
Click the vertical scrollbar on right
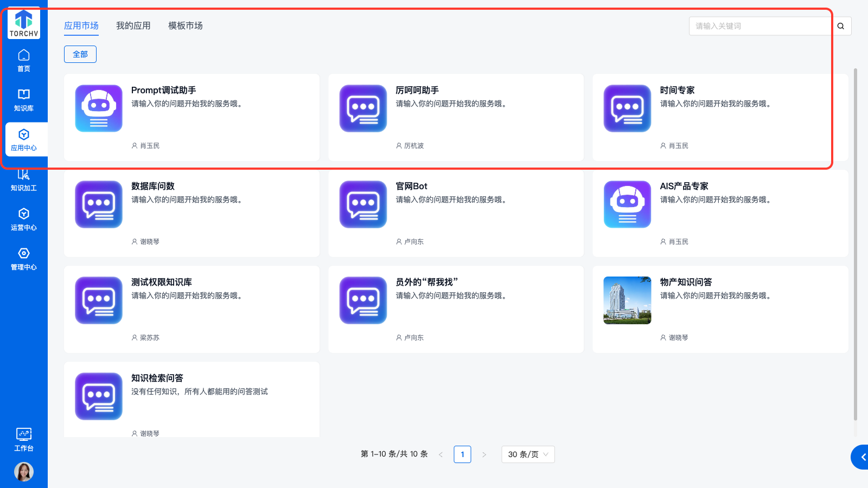(856, 244)
